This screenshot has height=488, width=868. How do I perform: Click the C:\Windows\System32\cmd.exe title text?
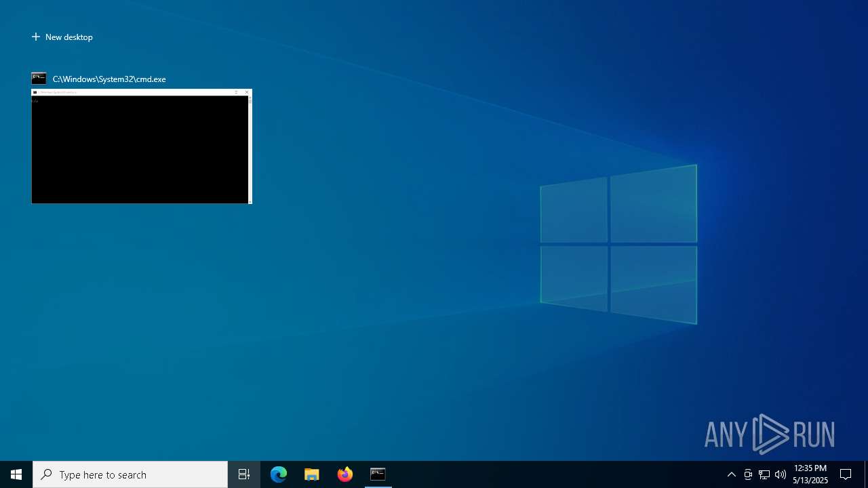click(109, 79)
